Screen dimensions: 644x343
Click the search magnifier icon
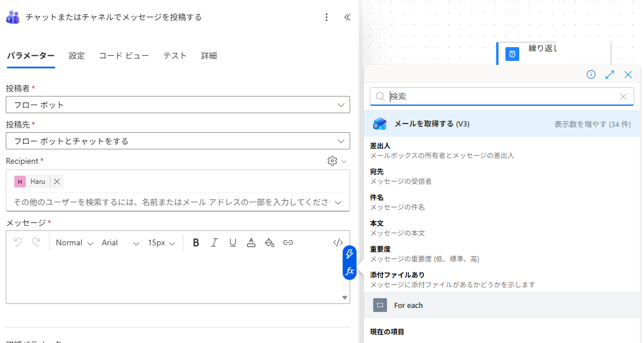pos(380,97)
